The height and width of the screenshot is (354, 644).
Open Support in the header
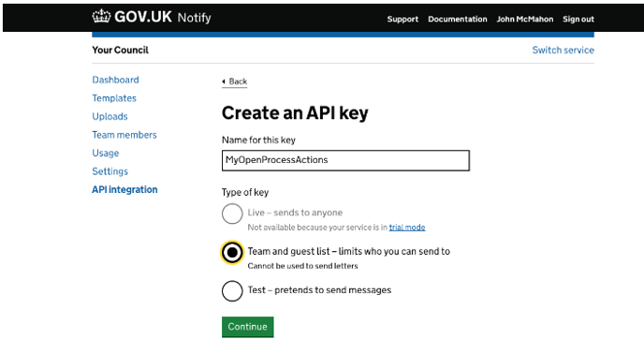[402, 19]
